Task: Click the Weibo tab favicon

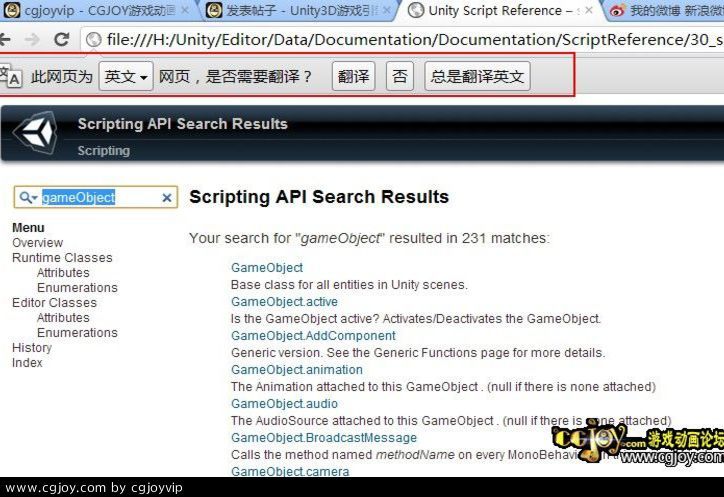Action: pyautogui.click(x=617, y=10)
